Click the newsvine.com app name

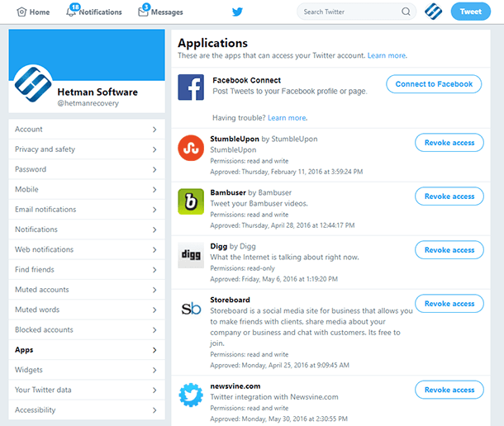[235, 386]
